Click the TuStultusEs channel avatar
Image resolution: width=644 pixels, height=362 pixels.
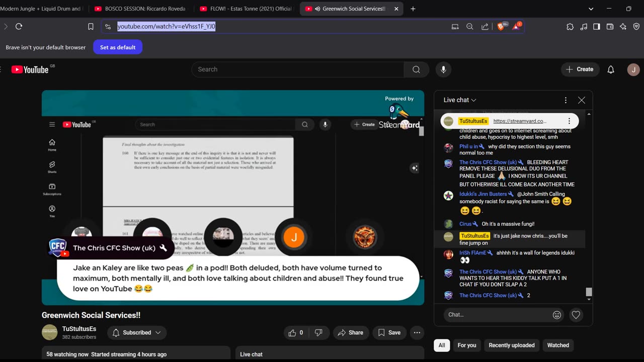[49, 332]
